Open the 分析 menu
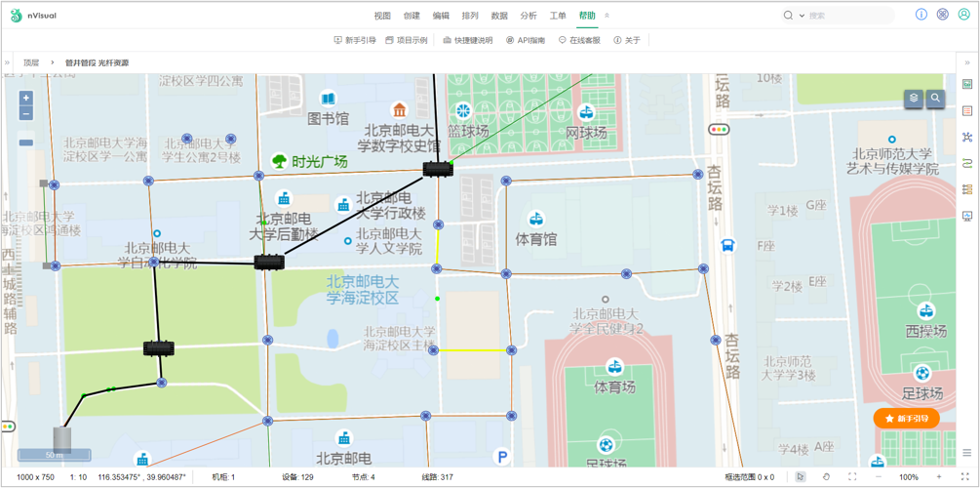Image resolution: width=980 pixels, height=488 pixels. (529, 16)
